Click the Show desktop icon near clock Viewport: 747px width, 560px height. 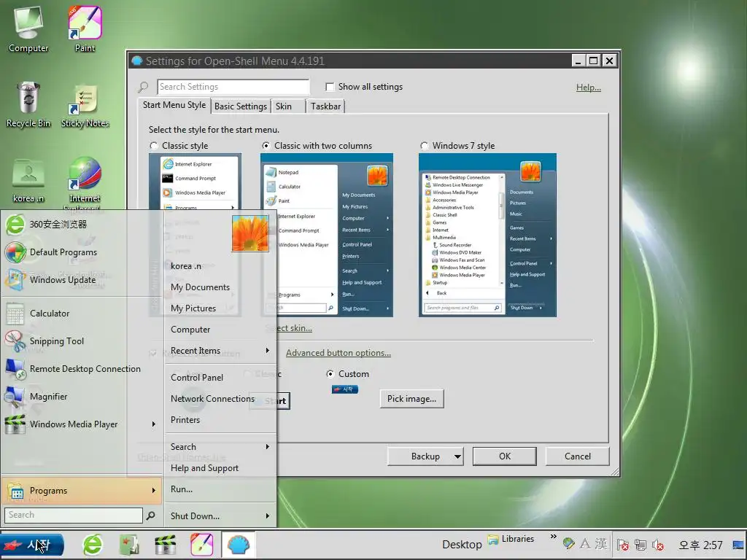(x=738, y=545)
